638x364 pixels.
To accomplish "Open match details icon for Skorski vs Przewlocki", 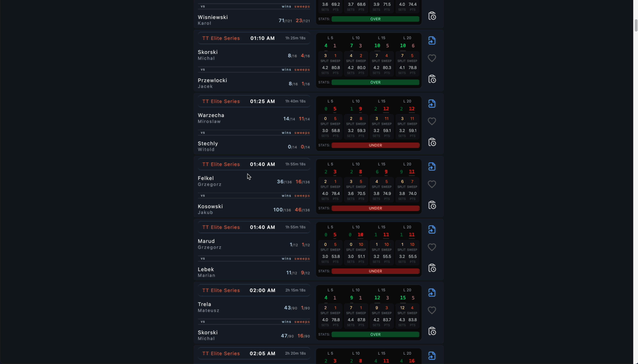I will coord(432,41).
